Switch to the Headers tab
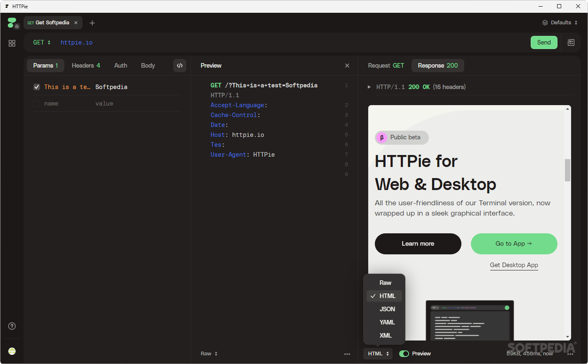 tap(86, 66)
